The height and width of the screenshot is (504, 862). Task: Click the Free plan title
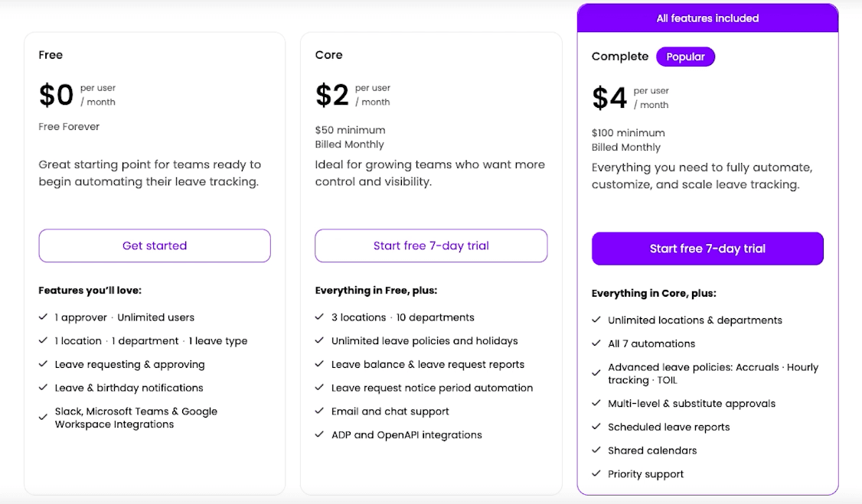pos(51,55)
